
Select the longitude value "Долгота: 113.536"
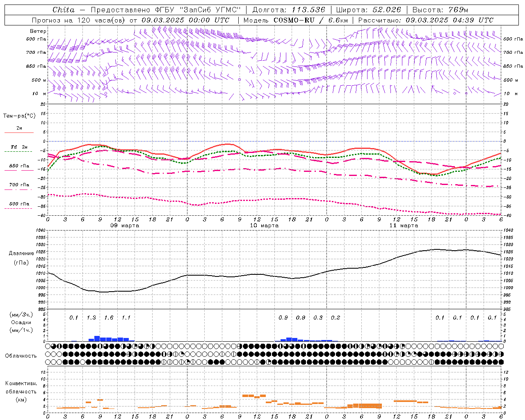click(x=289, y=10)
